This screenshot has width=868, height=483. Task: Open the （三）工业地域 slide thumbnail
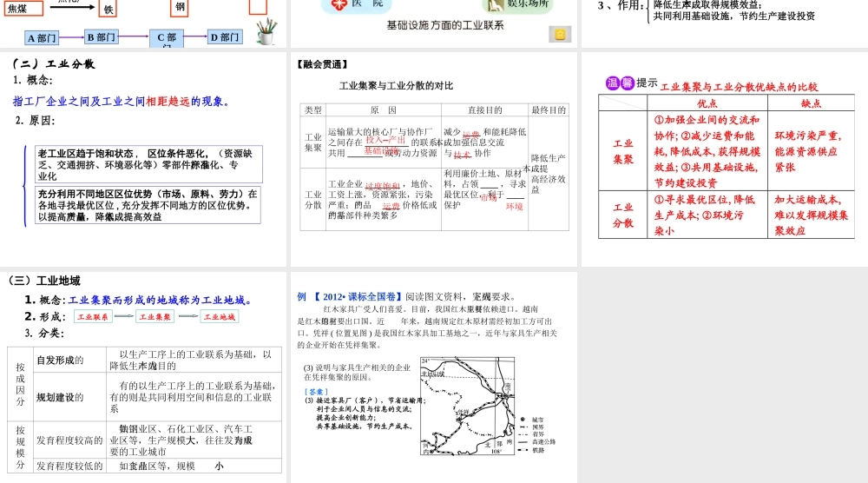(144, 377)
